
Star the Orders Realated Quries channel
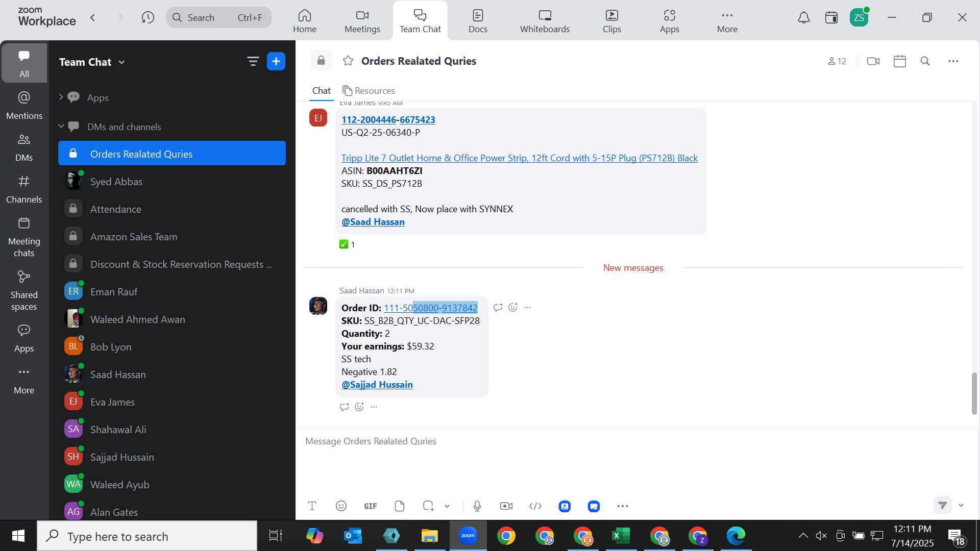348,61
